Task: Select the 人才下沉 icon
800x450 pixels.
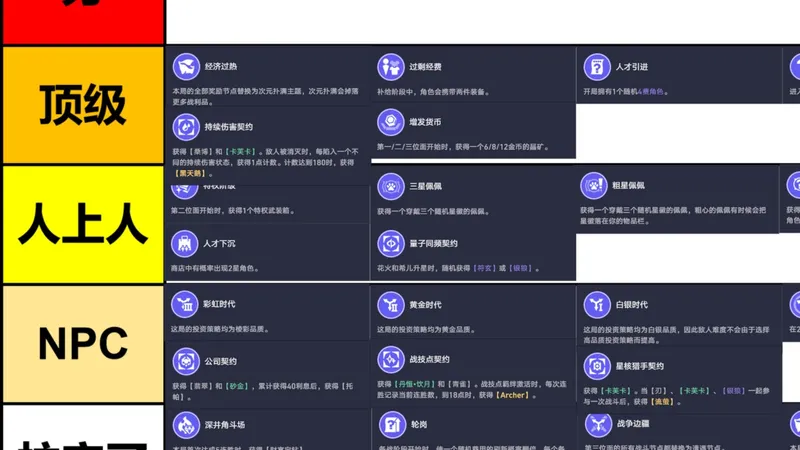Action: tap(184, 243)
